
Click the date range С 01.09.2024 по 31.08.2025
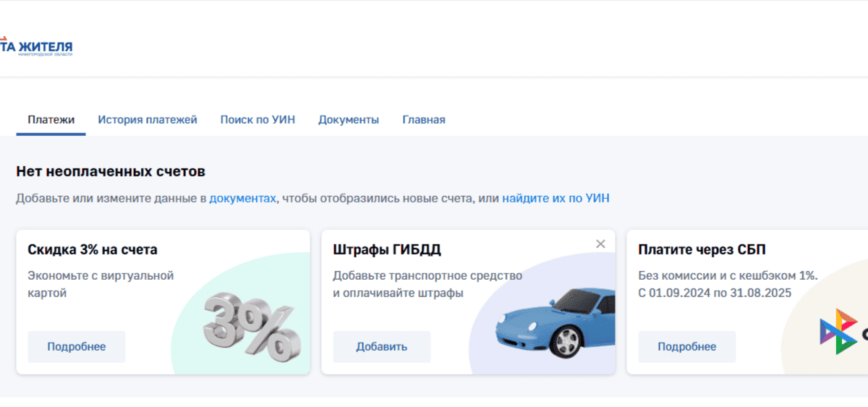pos(715,293)
